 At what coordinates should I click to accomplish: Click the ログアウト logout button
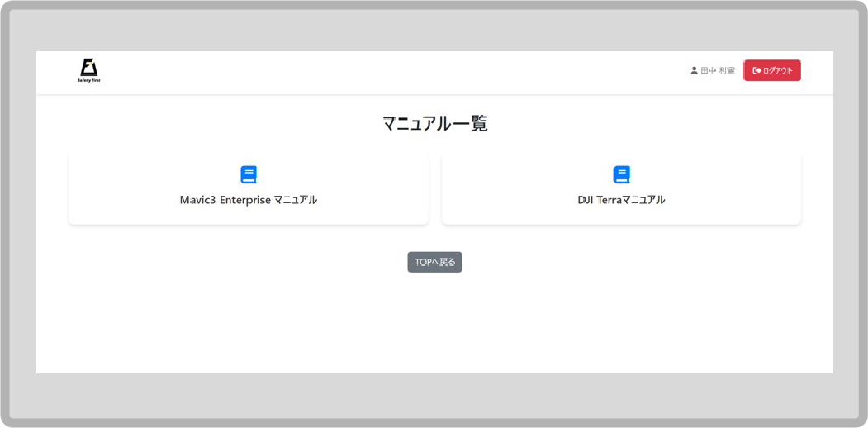click(772, 70)
